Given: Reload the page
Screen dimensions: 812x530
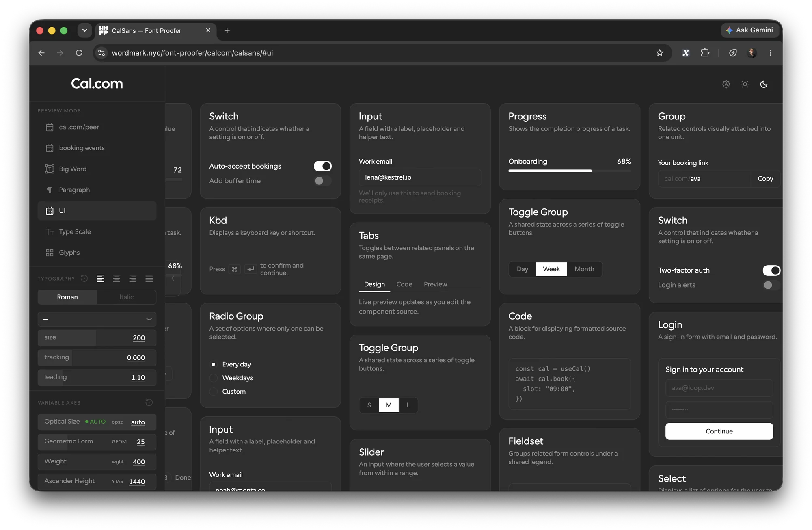Looking at the screenshot, I should click(x=79, y=53).
